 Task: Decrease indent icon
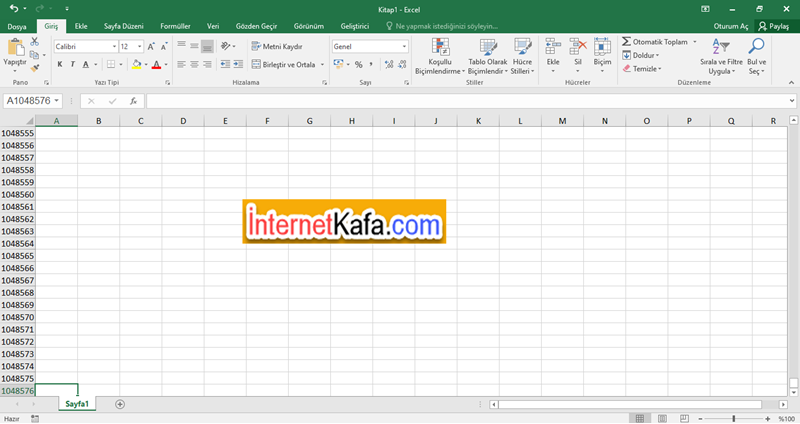[225, 64]
